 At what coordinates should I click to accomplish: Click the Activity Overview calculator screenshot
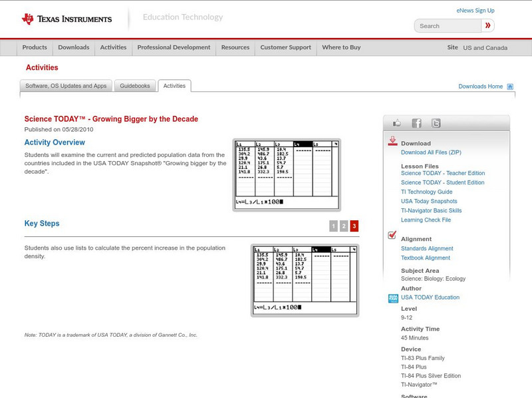pyautogui.click(x=287, y=175)
